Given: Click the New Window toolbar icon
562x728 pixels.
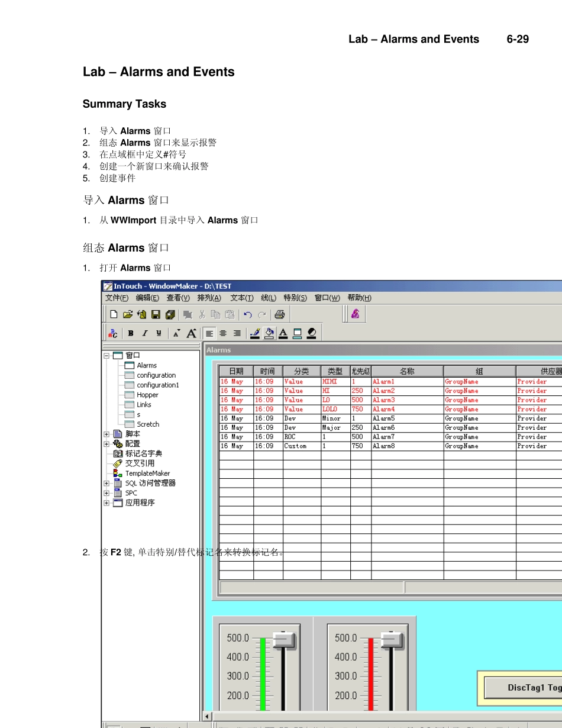Looking at the screenshot, I should 114,314.
